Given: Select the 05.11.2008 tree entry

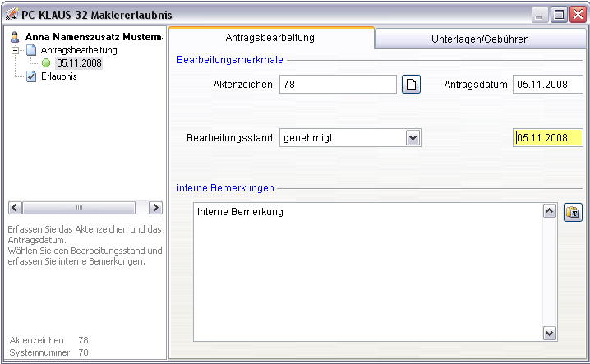Looking at the screenshot, I should click(79, 63).
